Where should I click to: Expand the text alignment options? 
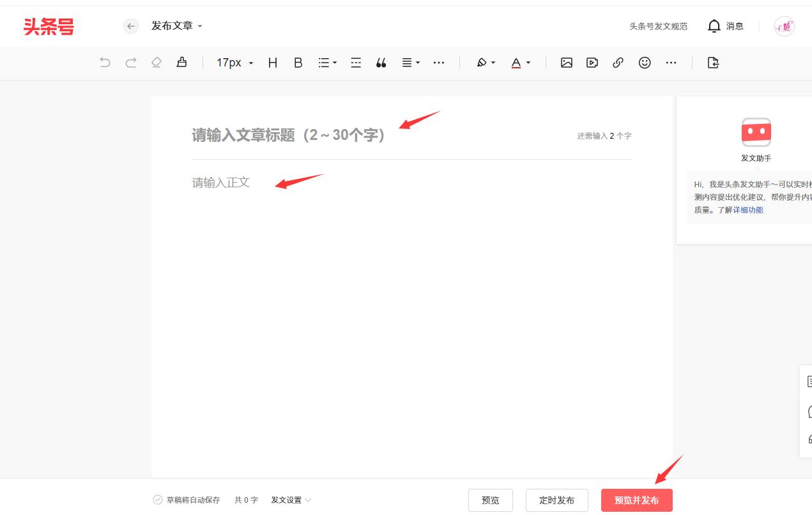(x=410, y=63)
